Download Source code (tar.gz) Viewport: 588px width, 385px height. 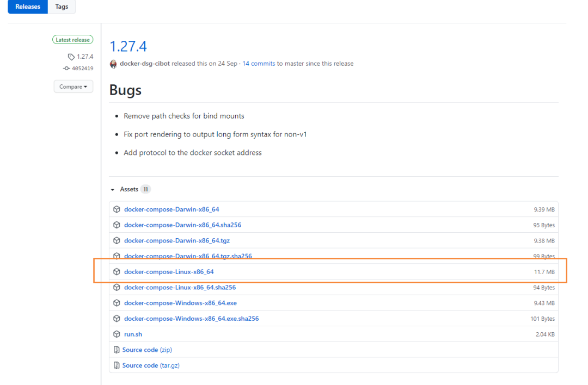click(151, 365)
